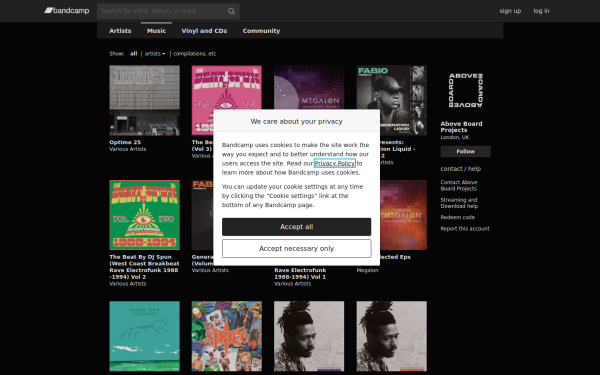Open Streaming and Download help
Image resolution: width=600 pixels, height=375 pixels.
pos(459,203)
